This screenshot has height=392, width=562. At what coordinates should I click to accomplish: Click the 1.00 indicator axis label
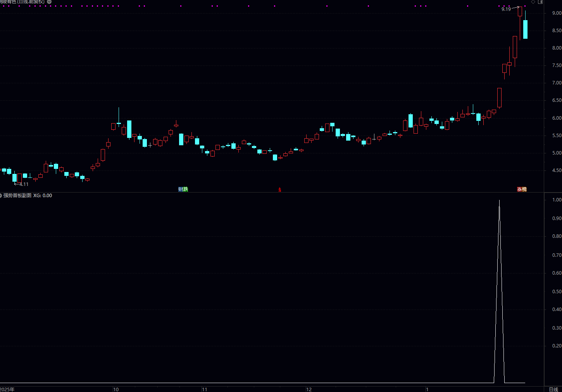click(x=557, y=200)
